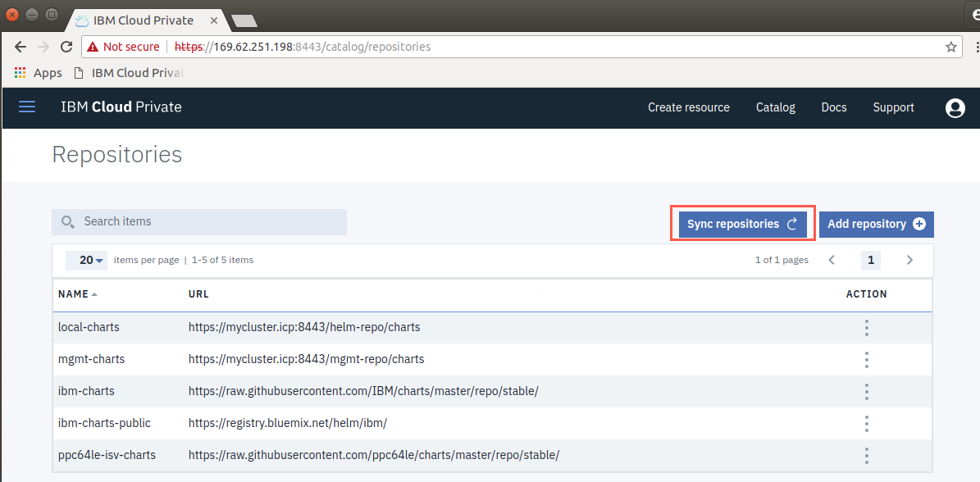Reload the page with refresh icon
The image size is (980, 482).
click(x=66, y=47)
